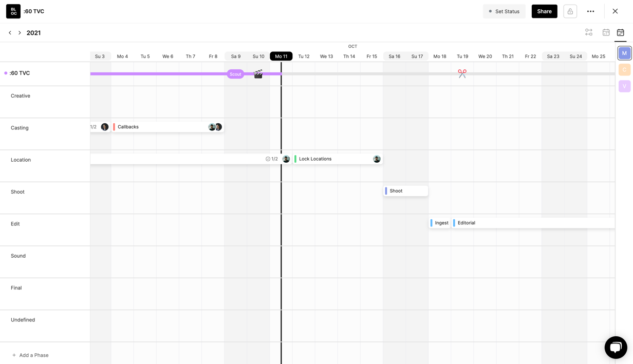Toggle the M user filter
Viewport: 633px width, 364px height.
[x=624, y=53]
